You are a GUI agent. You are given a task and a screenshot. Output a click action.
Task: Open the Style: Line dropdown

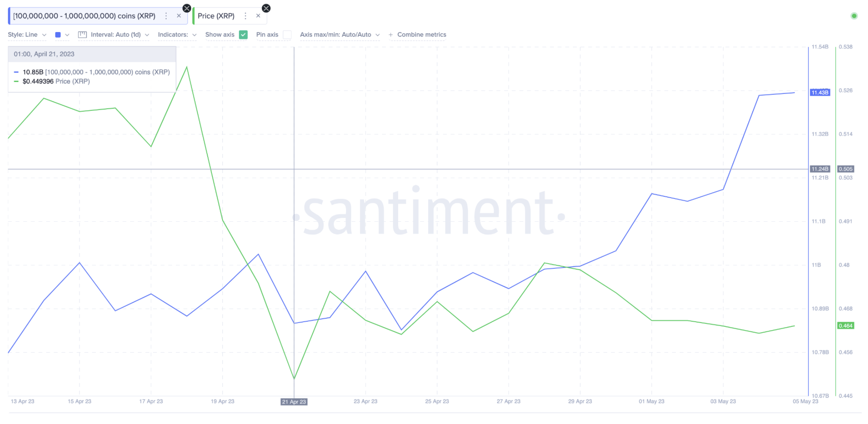27,35
